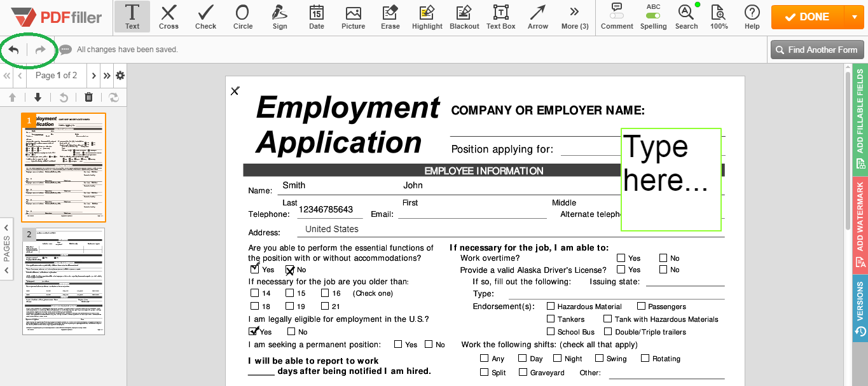
Task: Open Help
Action: point(752,17)
